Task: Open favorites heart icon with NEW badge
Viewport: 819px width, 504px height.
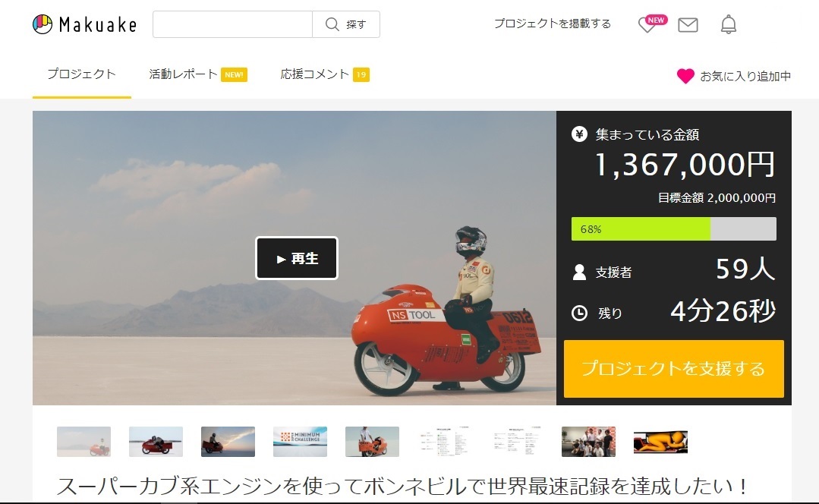Action: pyautogui.click(x=647, y=25)
